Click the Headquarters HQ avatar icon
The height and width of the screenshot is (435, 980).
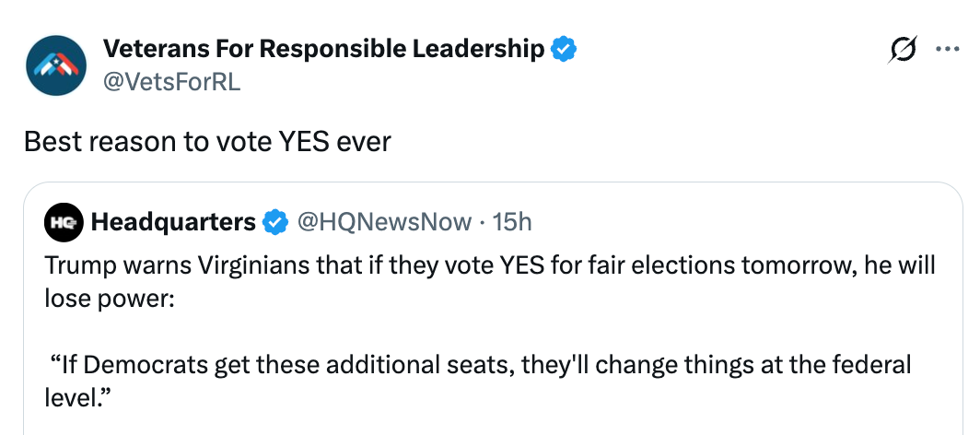[x=63, y=222]
